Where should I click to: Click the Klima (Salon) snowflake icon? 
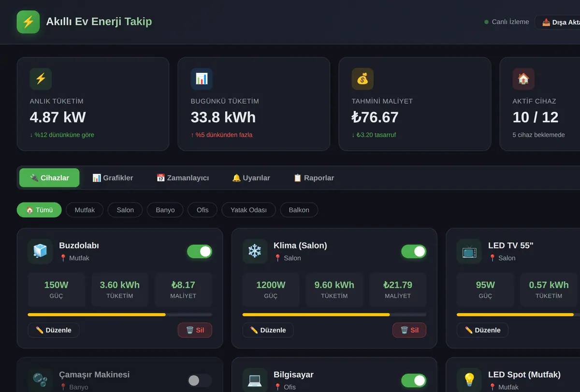click(255, 251)
